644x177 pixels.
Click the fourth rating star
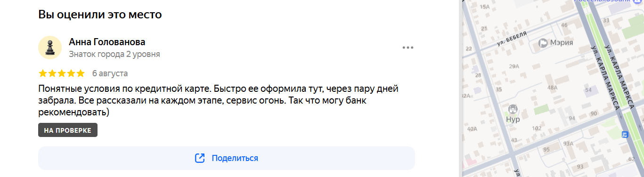[x=71, y=73]
